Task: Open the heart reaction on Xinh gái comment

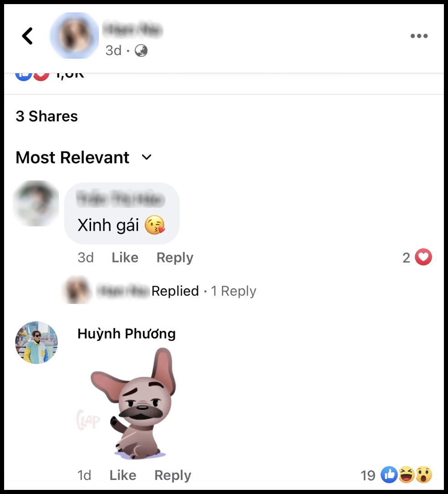Action: (423, 257)
